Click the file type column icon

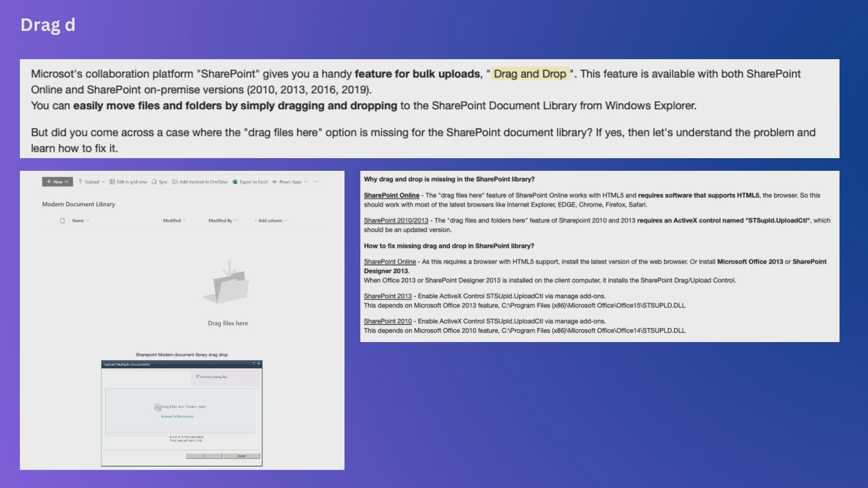[x=62, y=221]
